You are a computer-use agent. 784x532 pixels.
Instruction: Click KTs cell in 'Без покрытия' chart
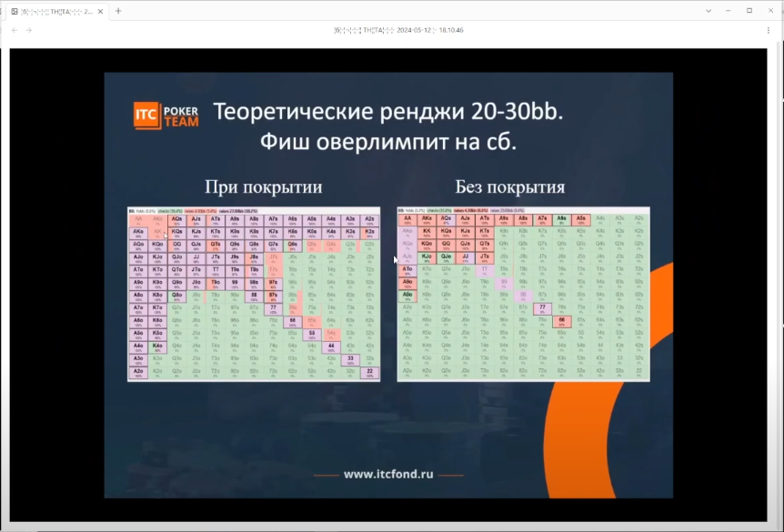(485, 233)
